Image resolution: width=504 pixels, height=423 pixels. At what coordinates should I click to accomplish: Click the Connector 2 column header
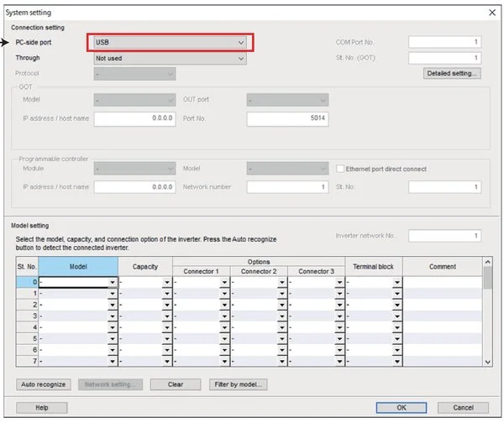(259, 271)
